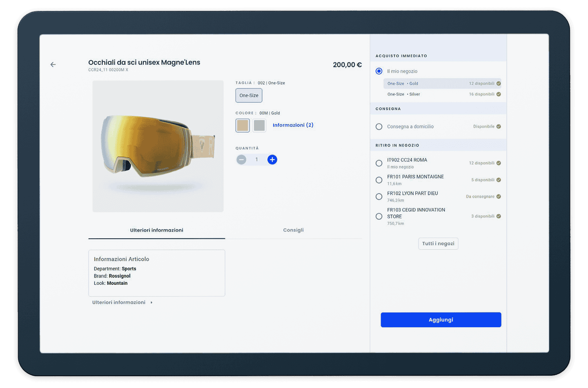Choose pickup at FR101 PARIS MONTAIGNE
Screen dimensions: 588x388
point(379,180)
